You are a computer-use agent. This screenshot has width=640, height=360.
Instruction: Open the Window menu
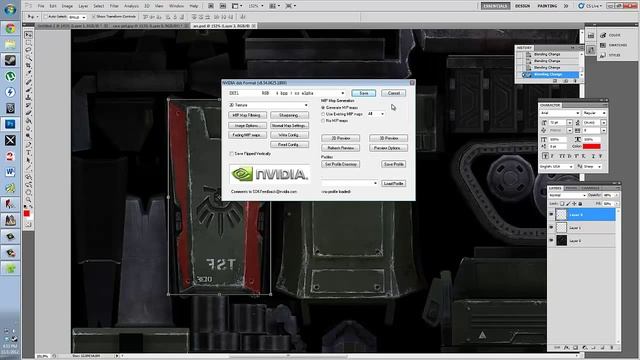pyautogui.click(x=176, y=6)
